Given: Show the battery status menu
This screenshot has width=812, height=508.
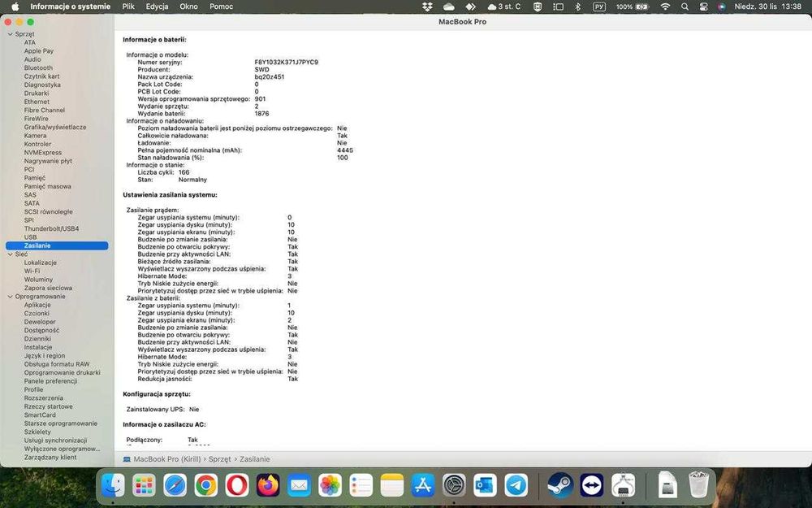Looking at the screenshot, I should tap(633, 7).
